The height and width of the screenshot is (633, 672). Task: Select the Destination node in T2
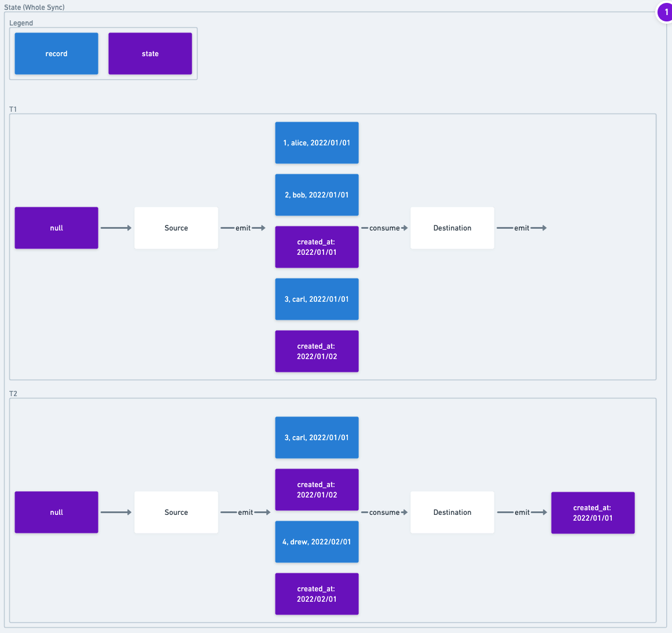tap(452, 512)
